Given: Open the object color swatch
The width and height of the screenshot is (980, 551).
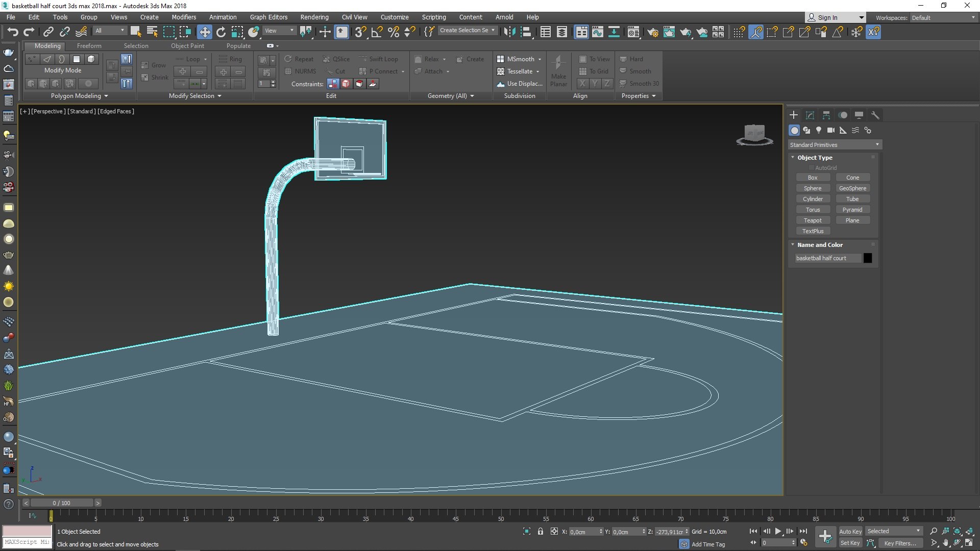Looking at the screenshot, I should pyautogui.click(x=867, y=258).
